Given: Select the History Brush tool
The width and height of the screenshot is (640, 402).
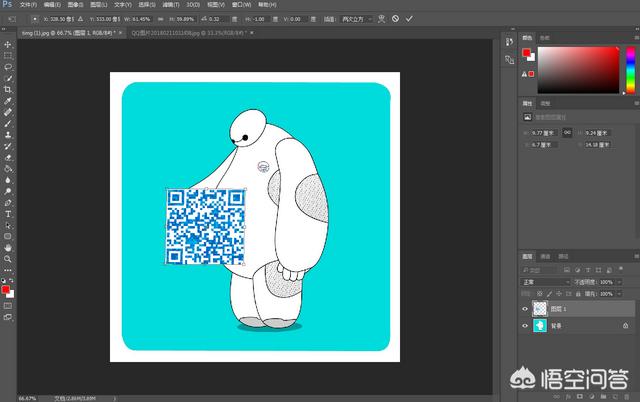Looking at the screenshot, I should pyautogui.click(x=8, y=146).
